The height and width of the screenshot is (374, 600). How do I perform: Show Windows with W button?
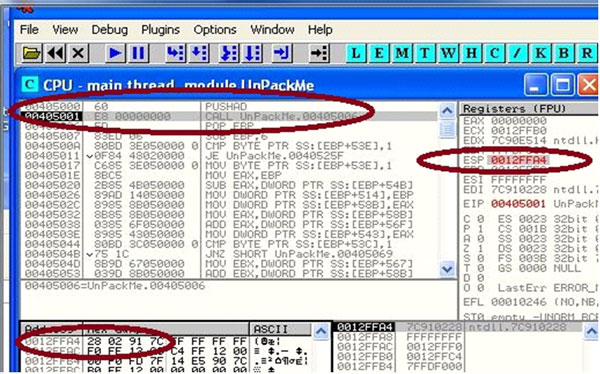pyautogui.click(x=448, y=53)
